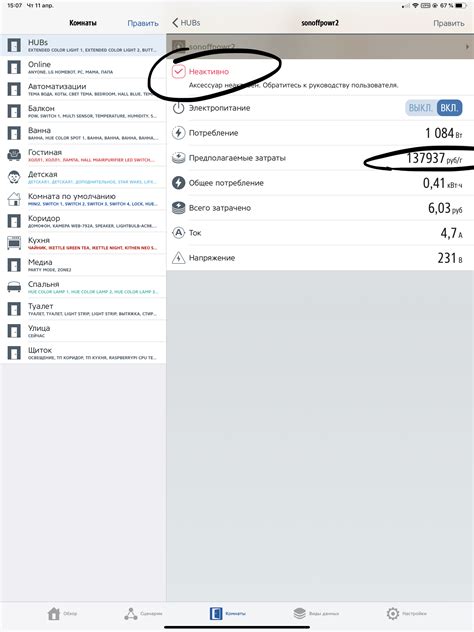Tap the ammeter icon beside Ток

click(178, 233)
